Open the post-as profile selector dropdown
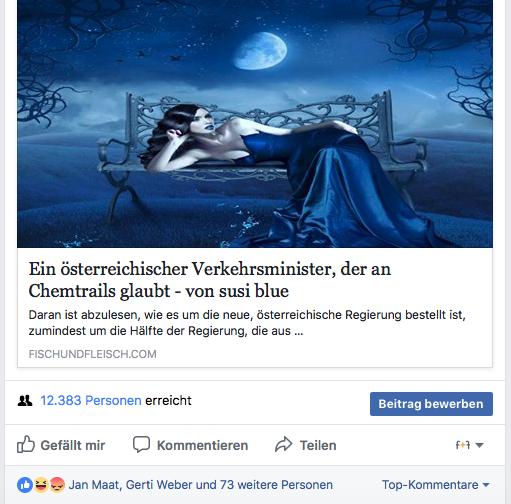Screen dimensions: 511x504 469,445
